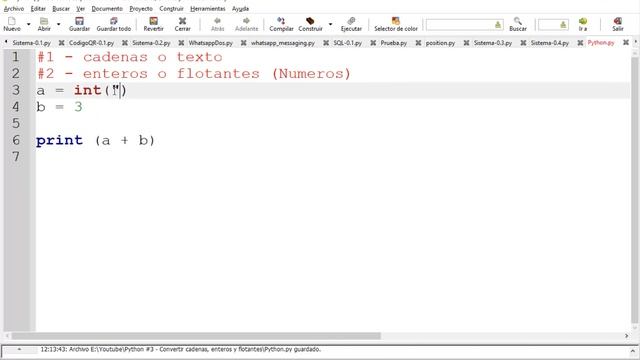640x360 pixels.
Task: Switch to Sistema-0.3.py tab
Action: 493,43
